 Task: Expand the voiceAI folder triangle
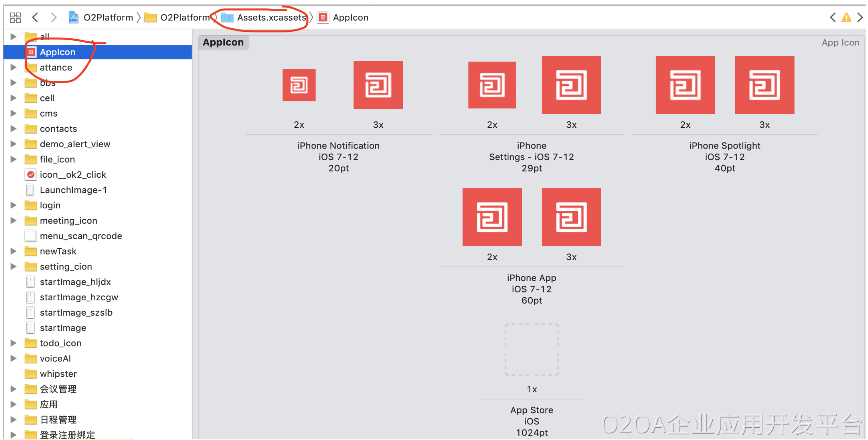(x=13, y=359)
